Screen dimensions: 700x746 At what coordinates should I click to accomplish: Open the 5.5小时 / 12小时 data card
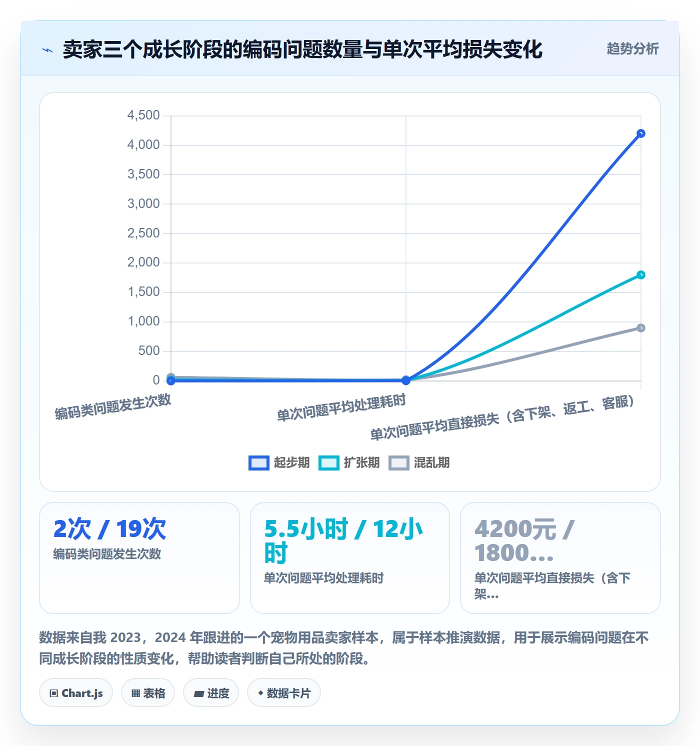click(x=350, y=558)
